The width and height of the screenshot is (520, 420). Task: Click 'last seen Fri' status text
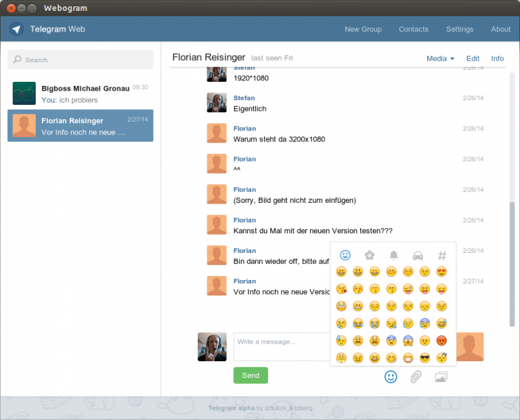272,58
